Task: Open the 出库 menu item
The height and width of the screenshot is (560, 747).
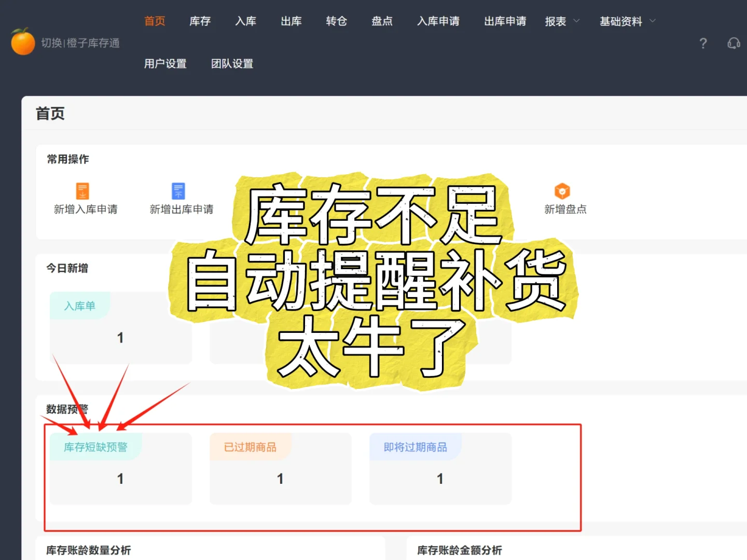Action: point(291,21)
